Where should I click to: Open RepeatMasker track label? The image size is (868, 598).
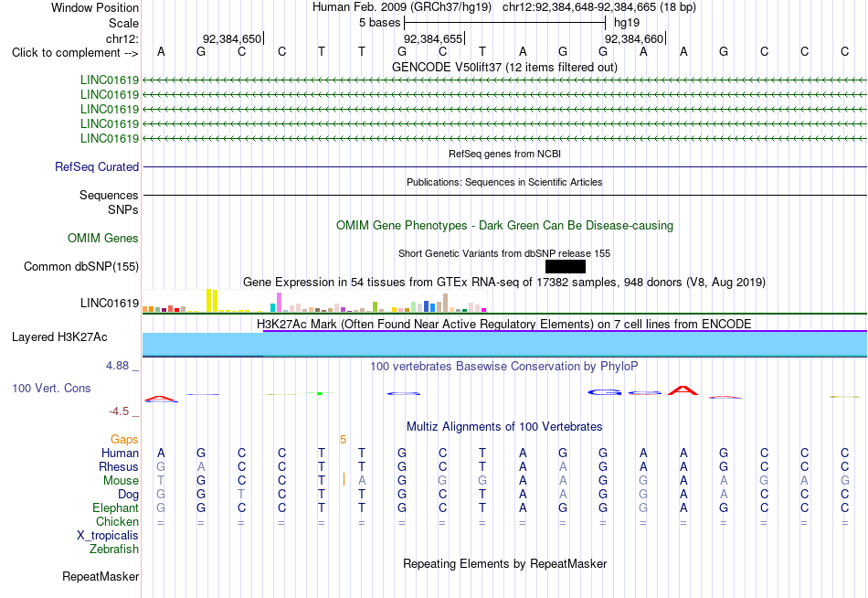[101, 576]
